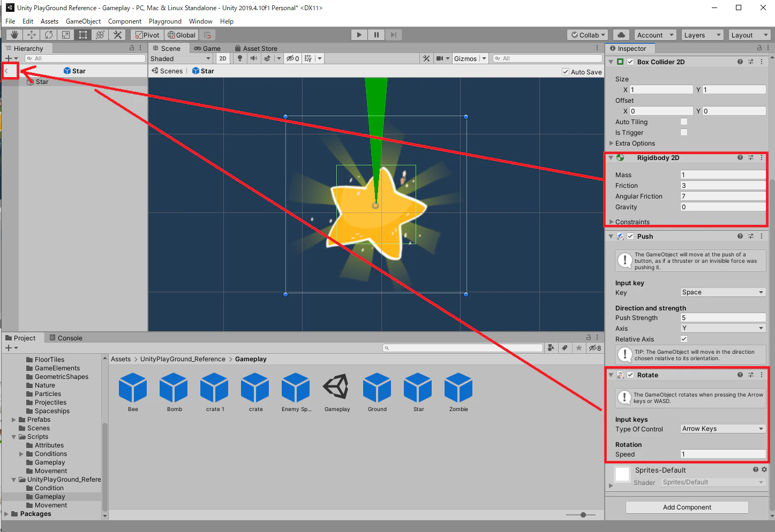Open the Type Of Control dropdown

click(723, 429)
